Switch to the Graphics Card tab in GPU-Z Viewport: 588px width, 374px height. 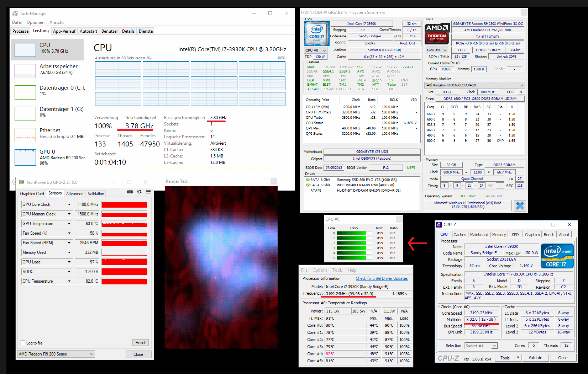click(x=32, y=194)
